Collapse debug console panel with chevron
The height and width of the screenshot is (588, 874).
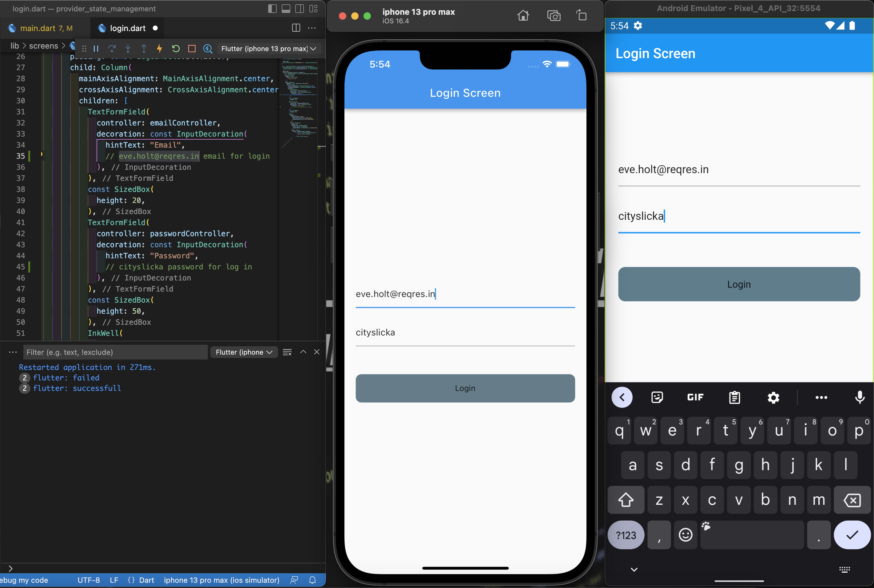pyautogui.click(x=303, y=352)
